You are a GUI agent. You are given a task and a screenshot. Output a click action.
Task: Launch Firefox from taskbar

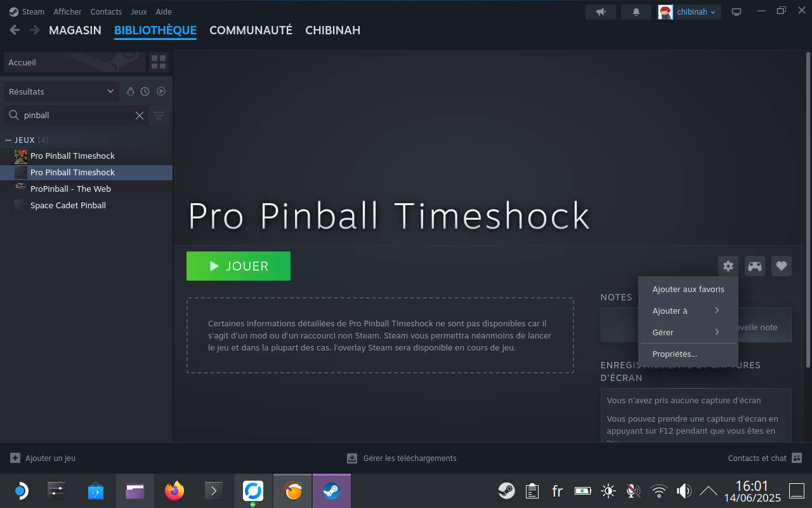(174, 491)
